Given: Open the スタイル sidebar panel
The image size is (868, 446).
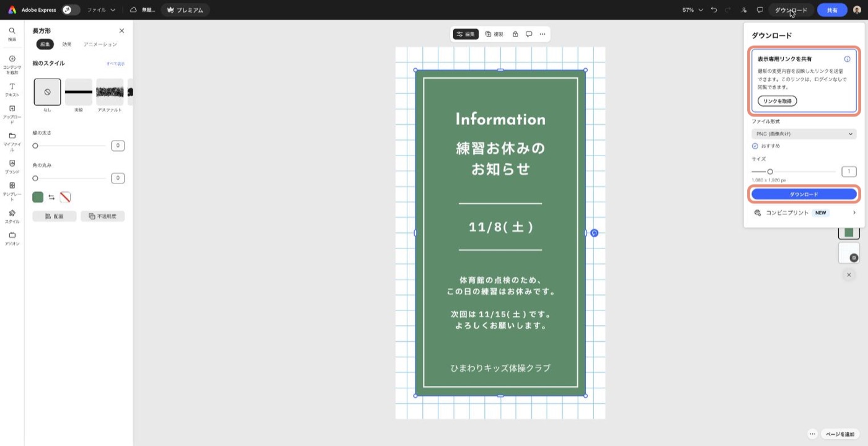Looking at the screenshot, I should [x=12, y=216].
